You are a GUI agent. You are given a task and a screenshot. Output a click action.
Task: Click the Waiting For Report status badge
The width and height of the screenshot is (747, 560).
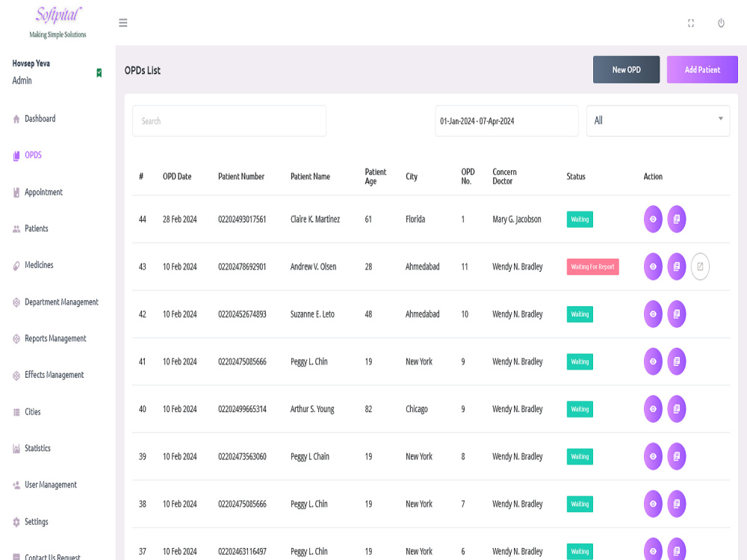click(x=592, y=267)
